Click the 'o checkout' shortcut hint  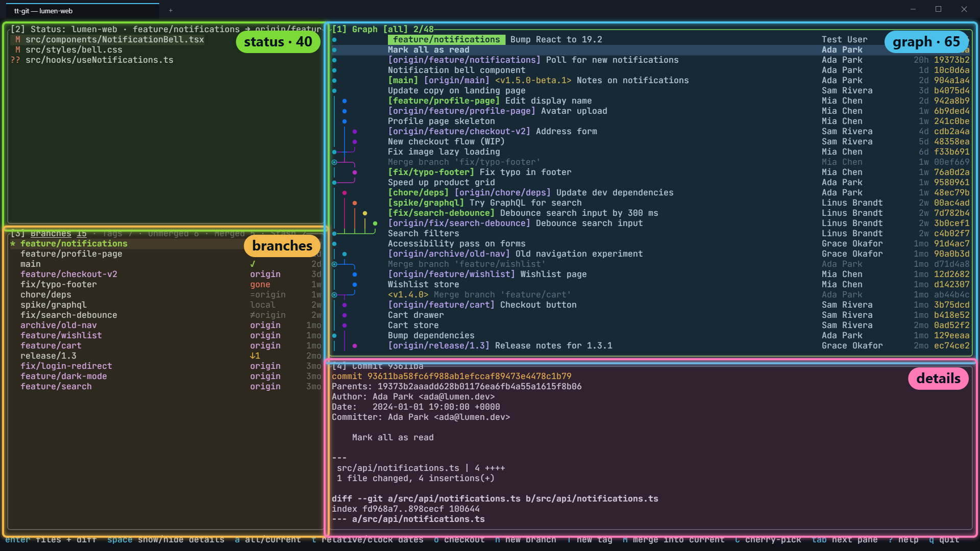tap(459, 540)
